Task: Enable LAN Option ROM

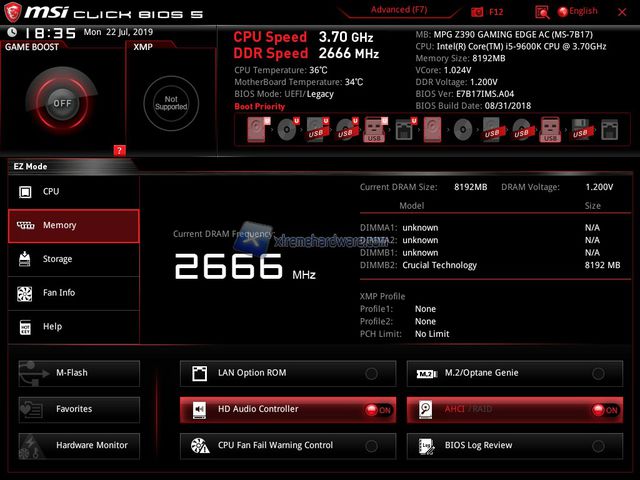Action: pyautogui.click(x=371, y=373)
